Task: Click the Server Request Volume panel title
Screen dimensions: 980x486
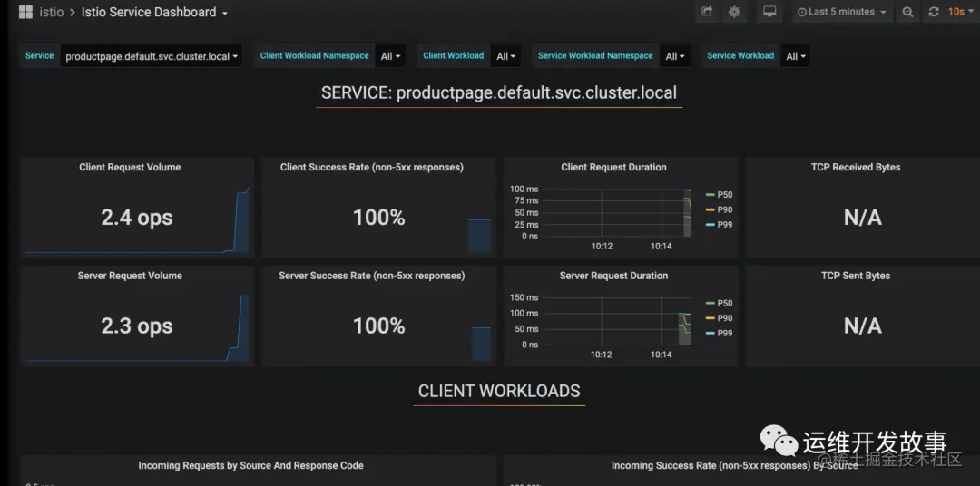Action: point(130,276)
